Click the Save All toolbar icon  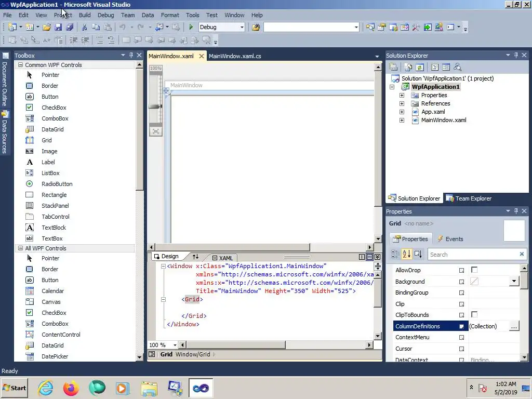coord(70,27)
